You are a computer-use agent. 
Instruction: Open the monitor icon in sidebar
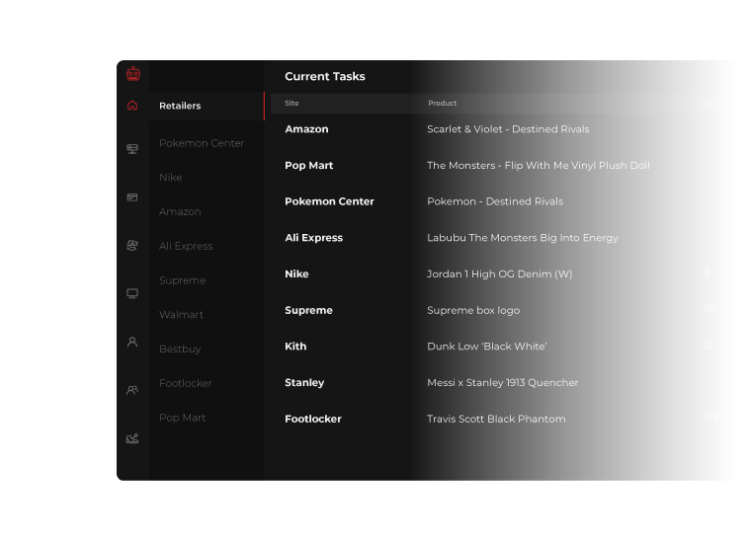point(132,293)
